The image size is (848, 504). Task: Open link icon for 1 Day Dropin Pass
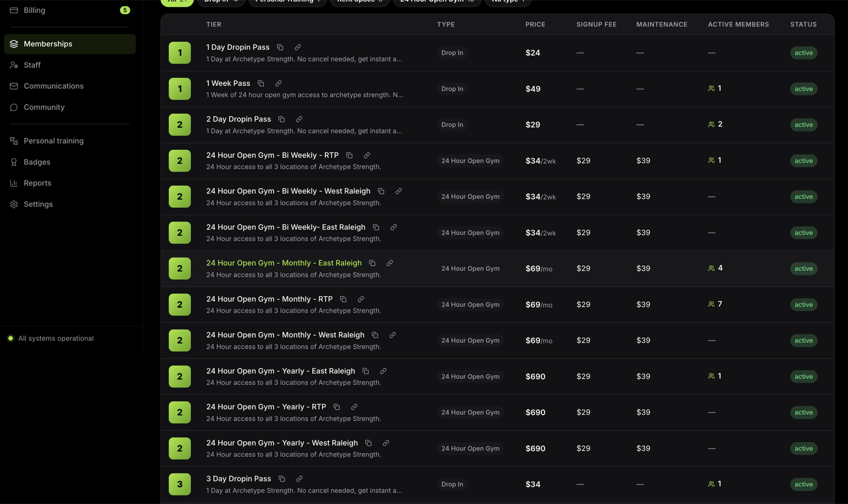tap(298, 47)
